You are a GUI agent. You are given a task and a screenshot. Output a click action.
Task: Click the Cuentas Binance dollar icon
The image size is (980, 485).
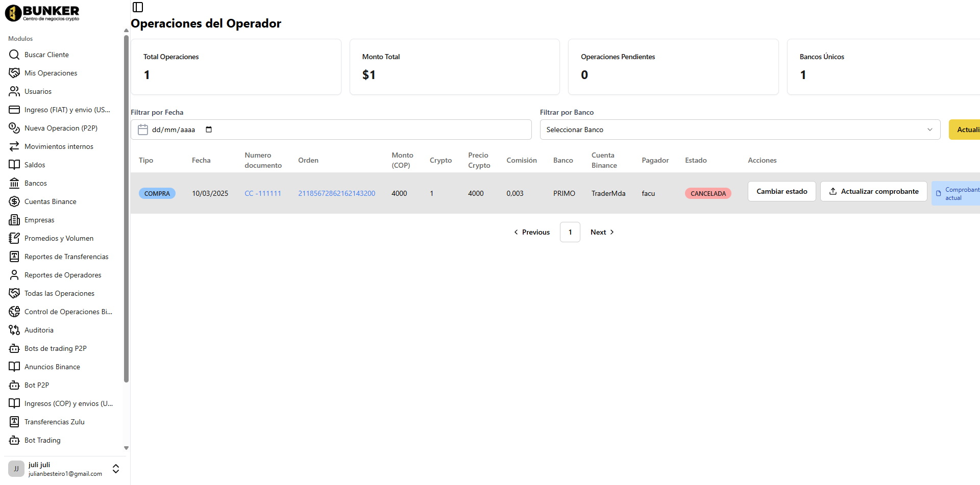pos(14,201)
